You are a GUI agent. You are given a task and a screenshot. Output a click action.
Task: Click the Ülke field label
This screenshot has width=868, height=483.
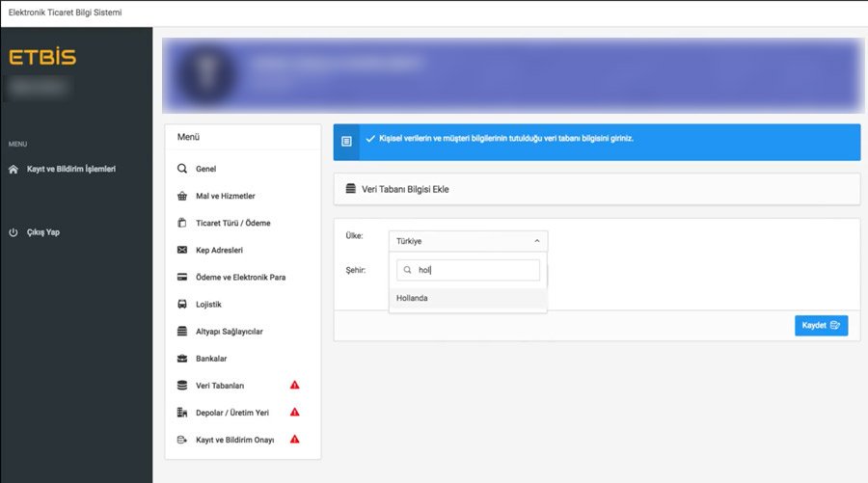point(354,235)
